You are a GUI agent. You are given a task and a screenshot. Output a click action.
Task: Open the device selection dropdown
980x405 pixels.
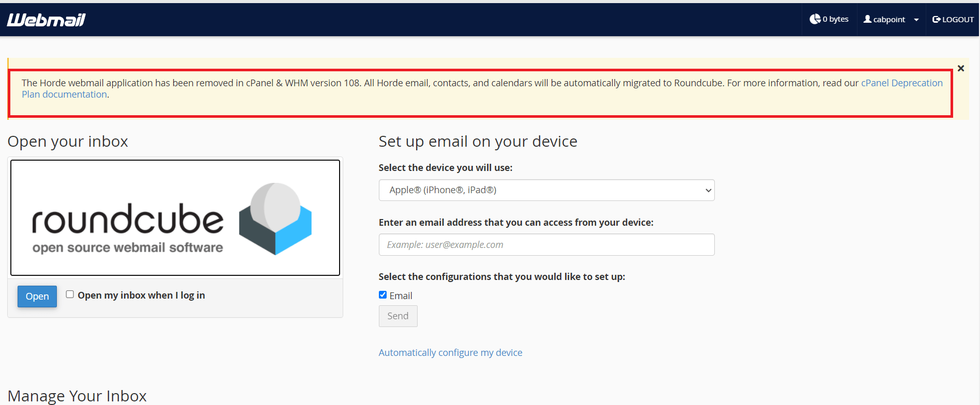tap(546, 190)
